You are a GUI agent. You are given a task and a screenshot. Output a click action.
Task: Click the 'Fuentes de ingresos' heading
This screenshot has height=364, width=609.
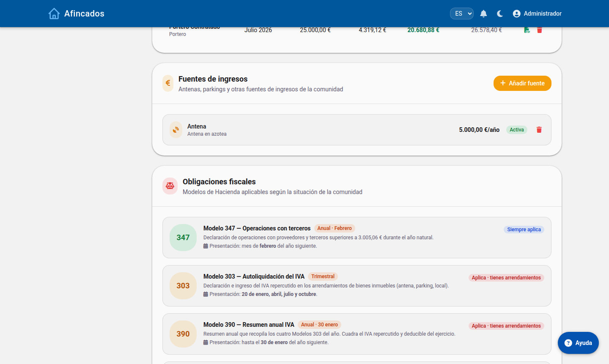(213, 79)
